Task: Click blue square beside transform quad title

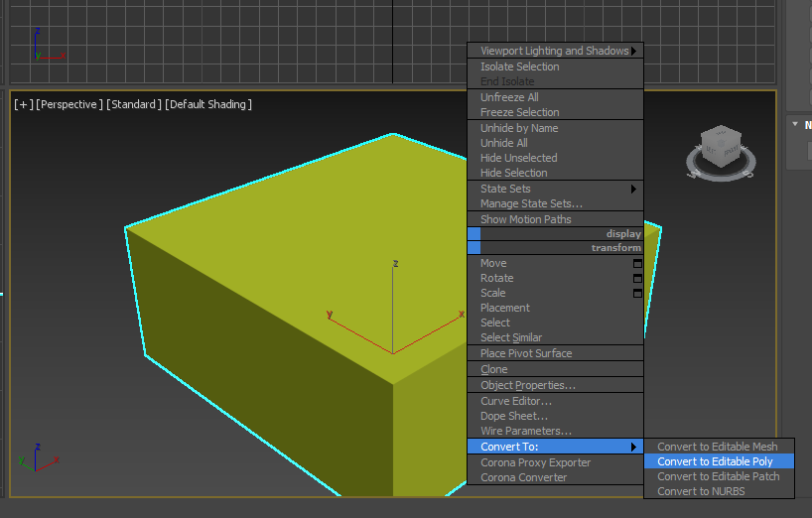Action: pos(474,248)
